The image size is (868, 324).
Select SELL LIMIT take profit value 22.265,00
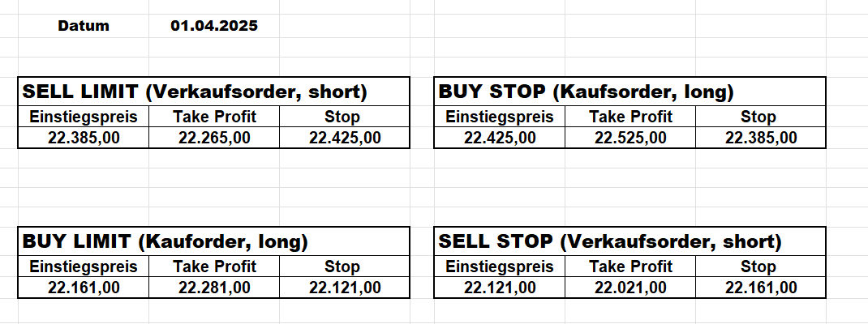(x=214, y=138)
